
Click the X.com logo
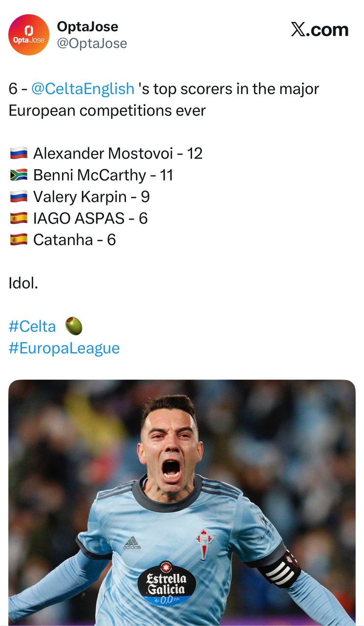point(320,30)
